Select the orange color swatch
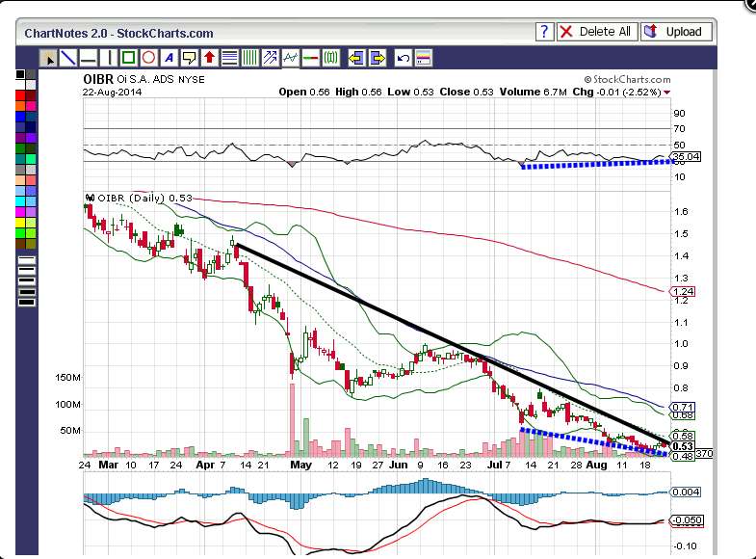 coord(20,106)
